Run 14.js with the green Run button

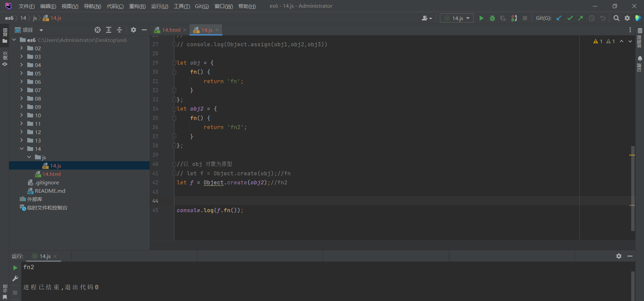tap(481, 18)
